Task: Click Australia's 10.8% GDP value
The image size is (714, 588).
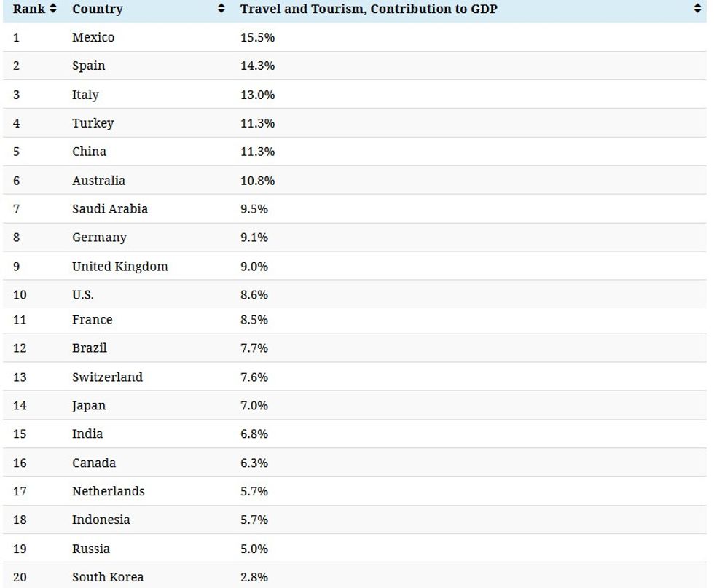Action: [257, 181]
